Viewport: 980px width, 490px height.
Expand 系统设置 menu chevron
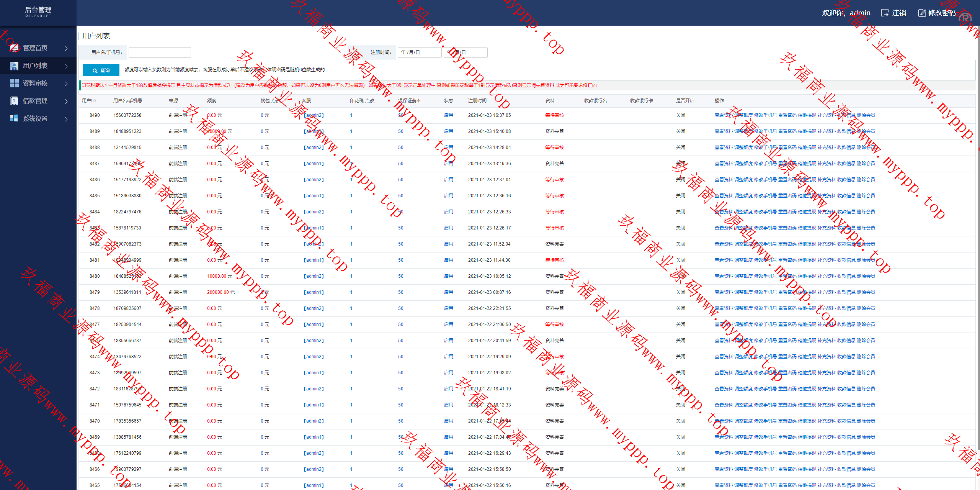tap(66, 119)
